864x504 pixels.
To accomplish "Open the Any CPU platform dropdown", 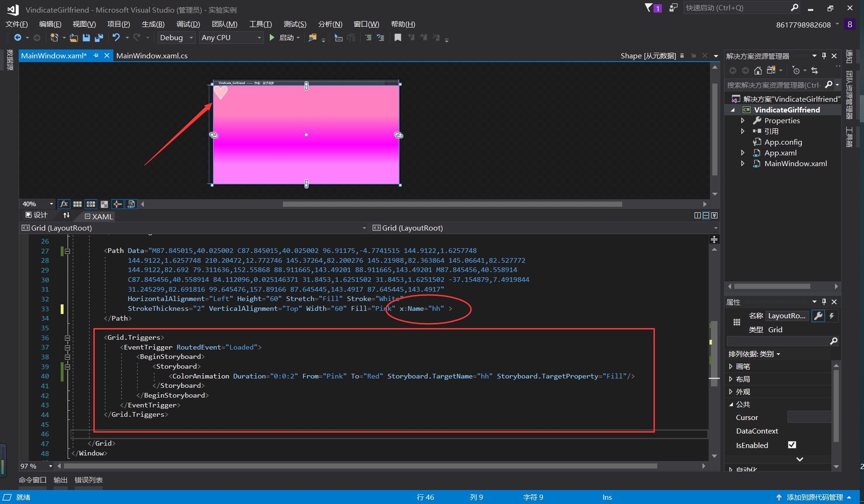I will [232, 37].
